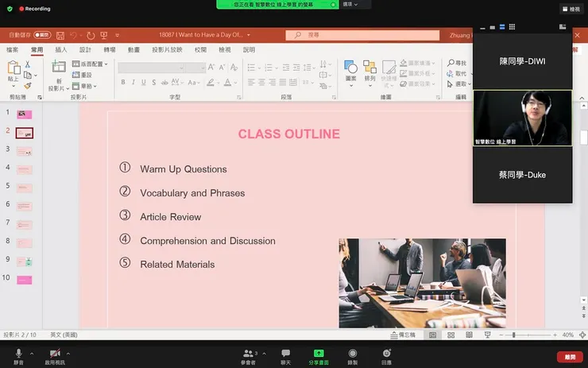The image size is (588, 368).
Task: Start video (啟用視訊) in Zoom toolbar
Action: click(55, 356)
